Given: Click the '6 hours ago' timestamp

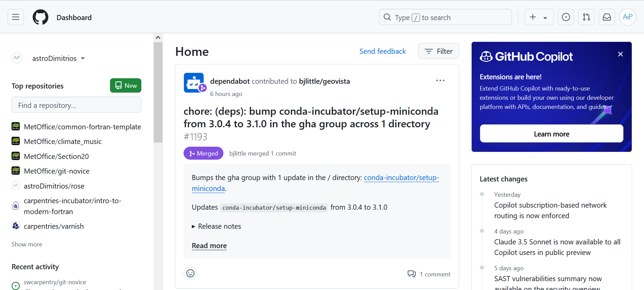Looking at the screenshot, I should (226, 94).
